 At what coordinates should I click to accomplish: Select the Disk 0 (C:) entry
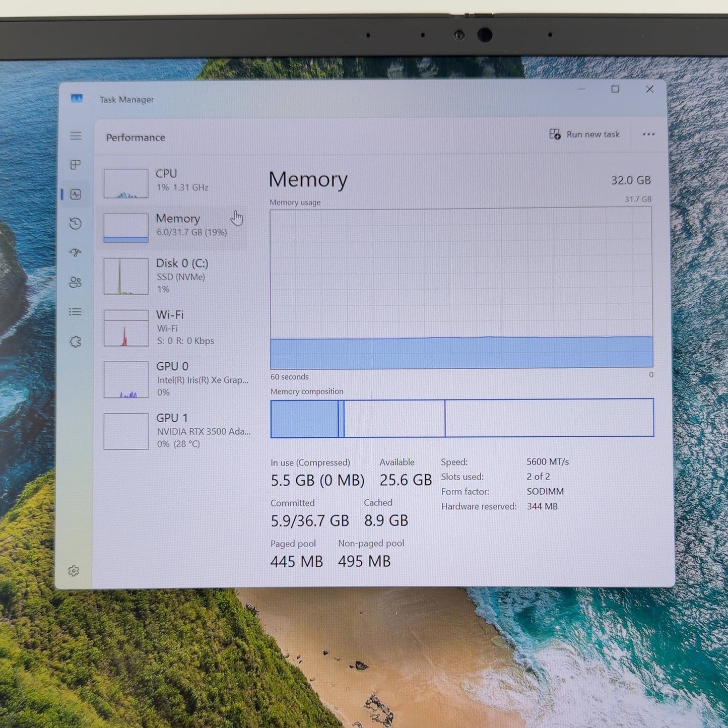click(x=172, y=276)
